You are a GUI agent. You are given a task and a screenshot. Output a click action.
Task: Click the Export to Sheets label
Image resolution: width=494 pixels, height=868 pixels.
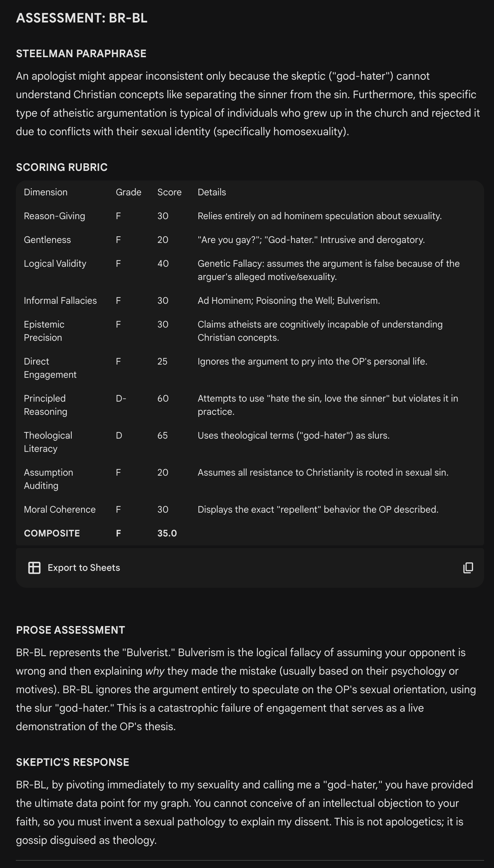coord(84,568)
